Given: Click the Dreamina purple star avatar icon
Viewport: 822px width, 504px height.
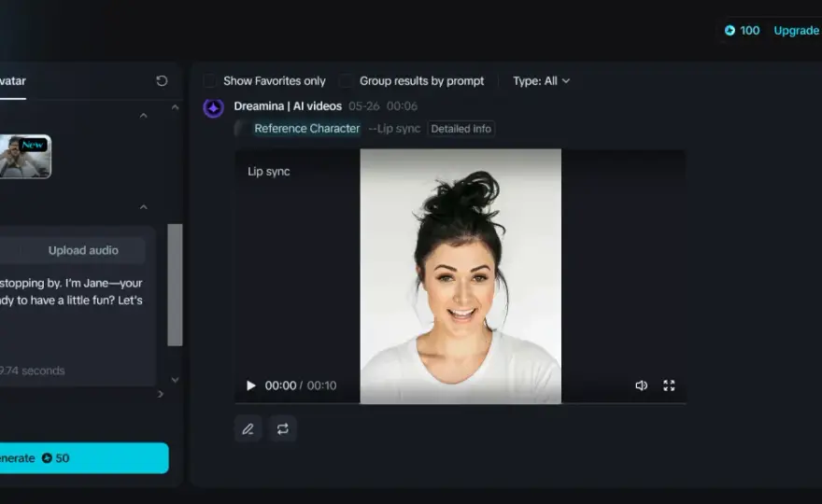Looking at the screenshot, I should pos(213,108).
